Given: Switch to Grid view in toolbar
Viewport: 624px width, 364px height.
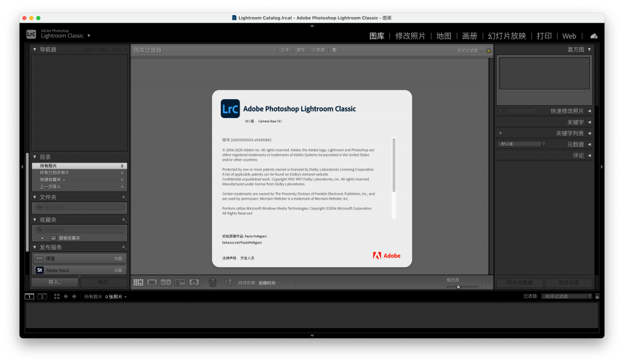Looking at the screenshot, I should click(138, 282).
